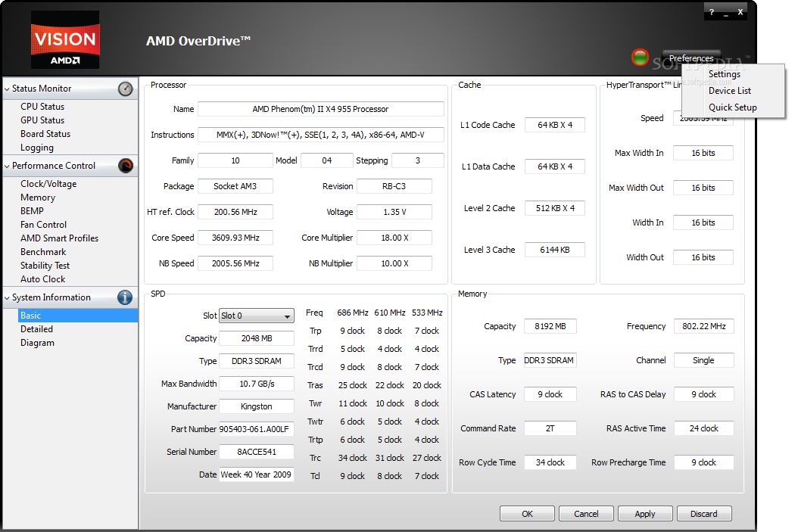798x532 pixels.
Task: Open the Logging page
Action: coord(36,148)
